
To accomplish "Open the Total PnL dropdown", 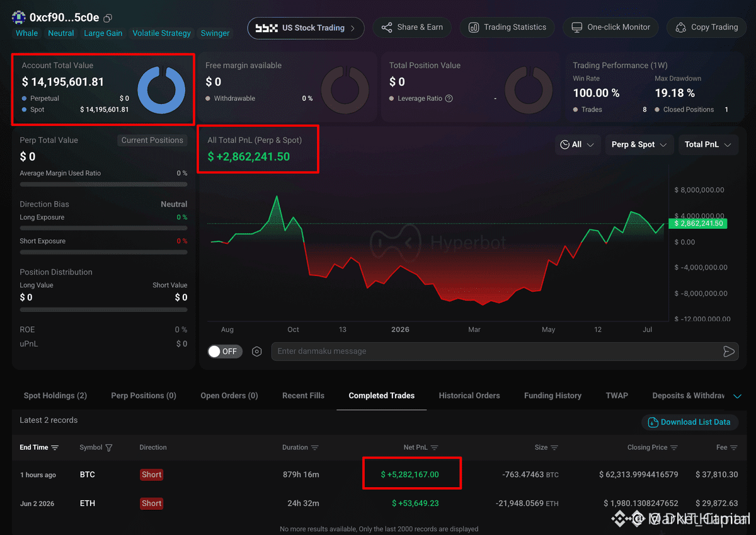I will coord(708,145).
